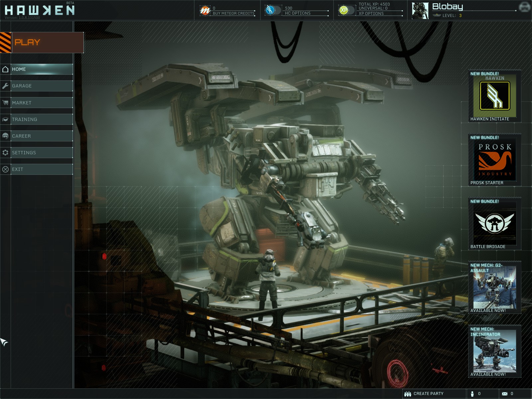Open the Hawken Initiate bundle tile

tap(495, 96)
